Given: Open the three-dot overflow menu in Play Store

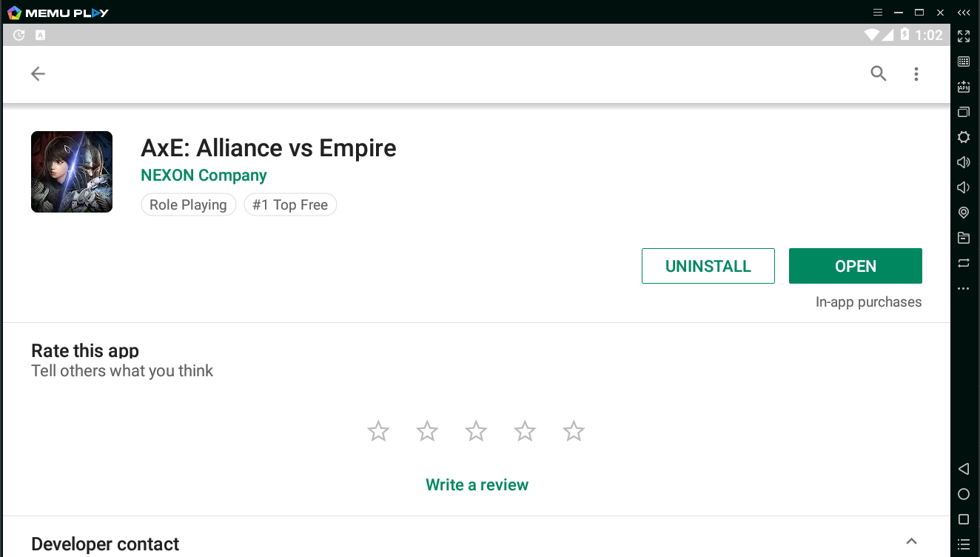Looking at the screenshot, I should (x=916, y=73).
